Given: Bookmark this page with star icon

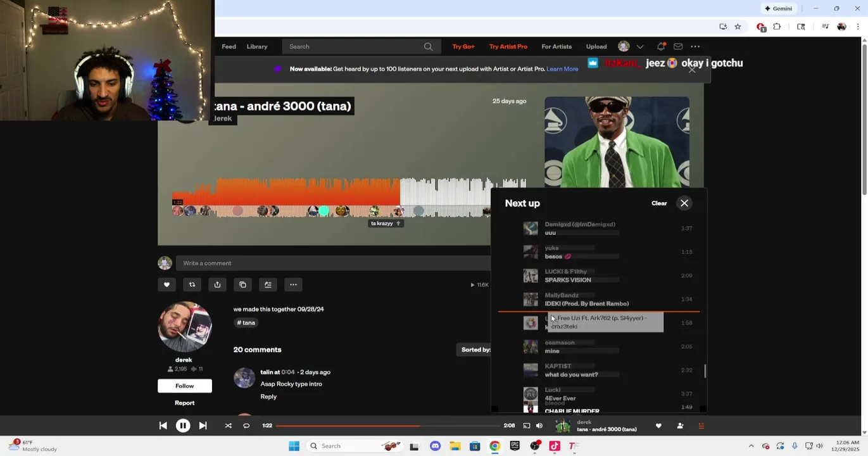Looking at the screenshot, I should point(738,27).
